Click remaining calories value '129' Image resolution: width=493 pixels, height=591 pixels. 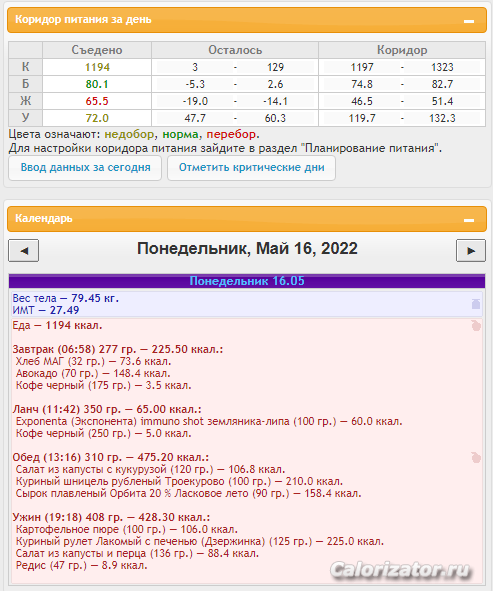coord(275,67)
